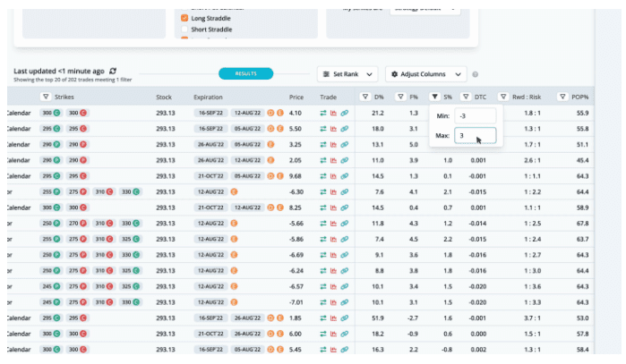Click the help icon next to Adjust Columns
Viewport: 626px width, 364px height.
(476, 74)
